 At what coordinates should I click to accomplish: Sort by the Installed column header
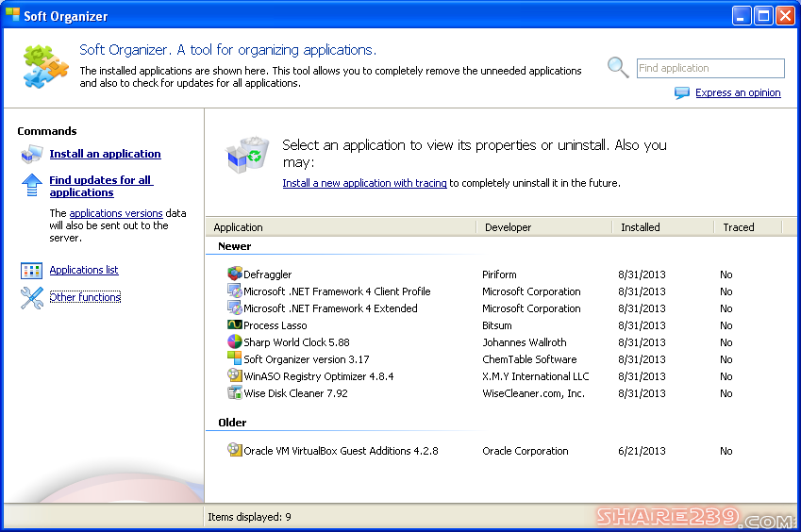662,227
